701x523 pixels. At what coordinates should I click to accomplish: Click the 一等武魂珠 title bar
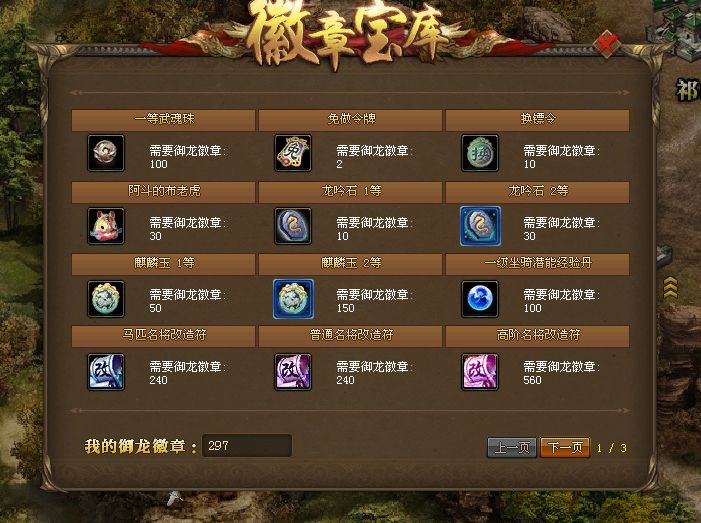164,120
